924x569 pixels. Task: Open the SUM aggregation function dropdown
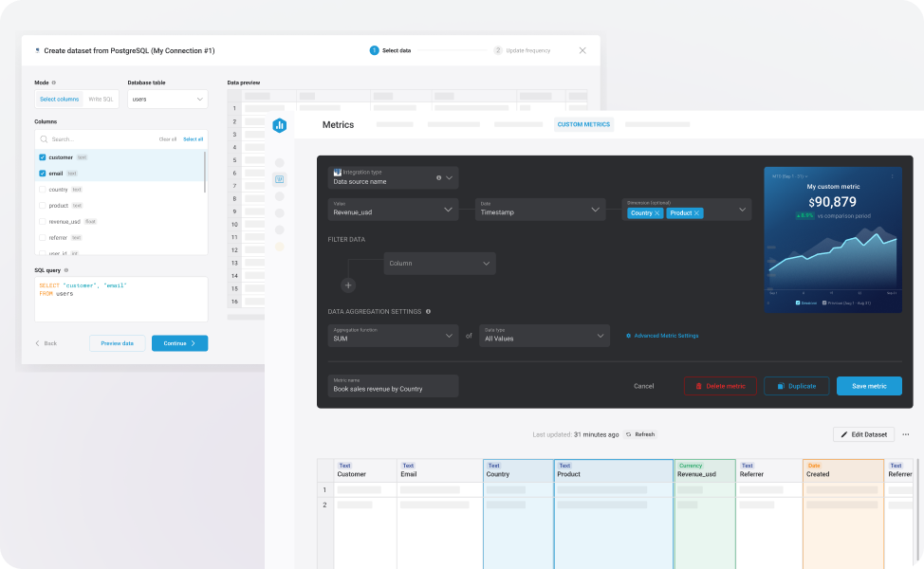tap(394, 336)
